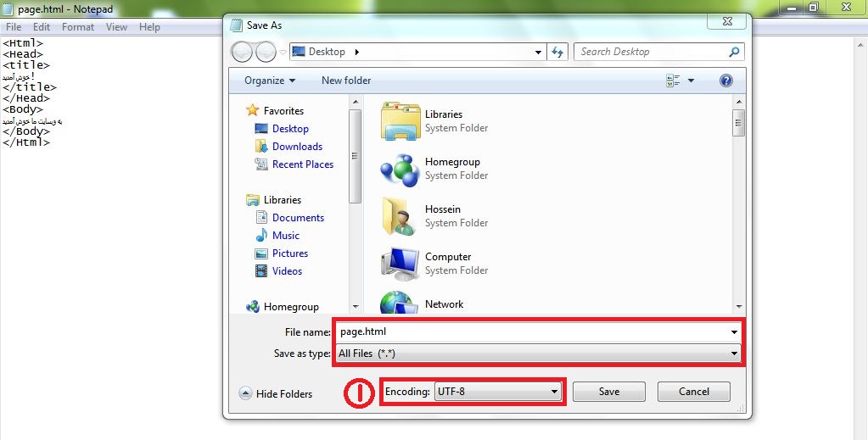Open the Edit menu in Notepad

tap(42, 27)
